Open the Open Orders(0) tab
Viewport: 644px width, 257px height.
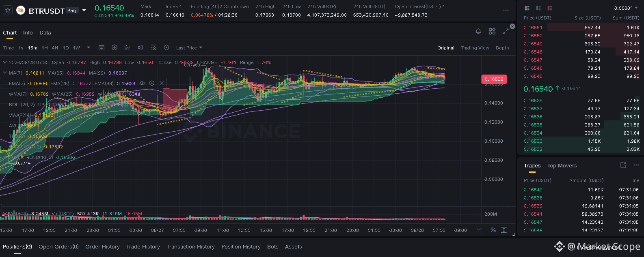[x=58, y=246]
